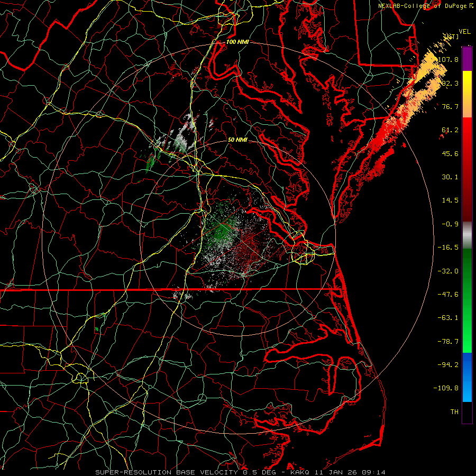Click the -78.7 legend value
Screen dimensions: 476x476
pyautogui.click(x=448, y=342)
